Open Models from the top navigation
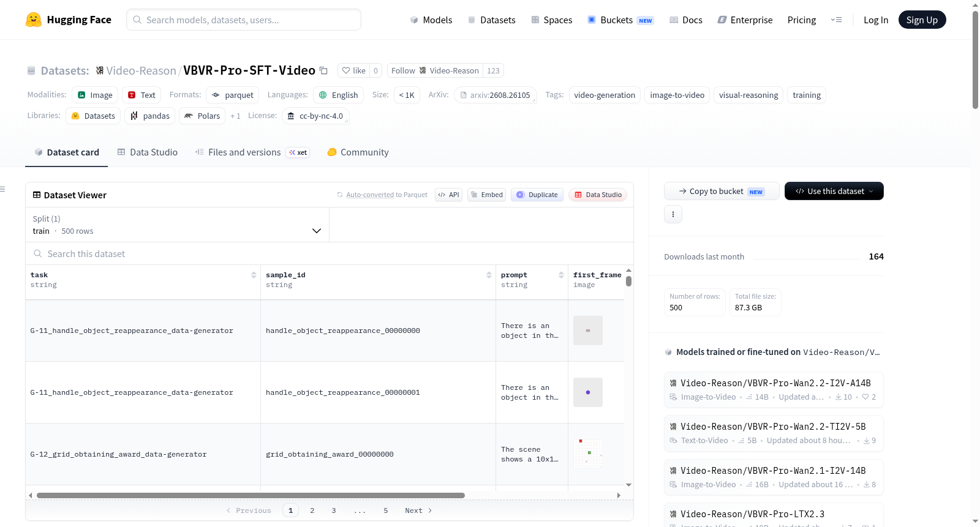Screen dimensions: 980x527 tap(431, 20)
